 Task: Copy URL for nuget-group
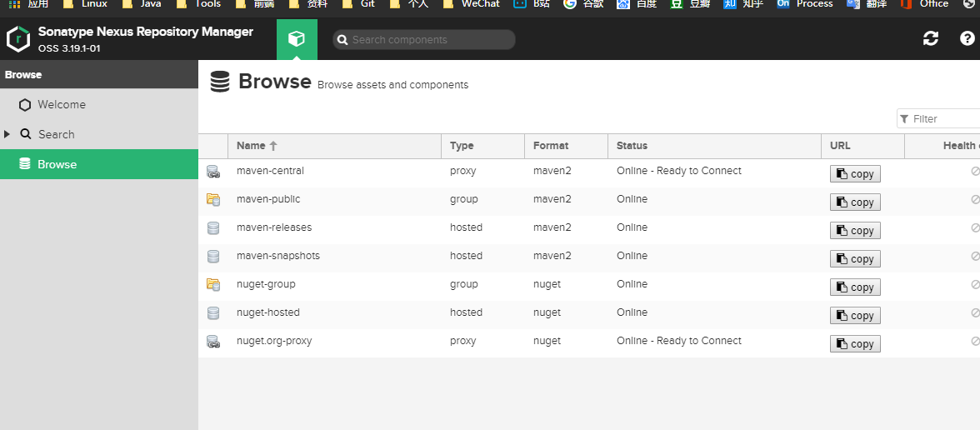tap(855, 287)
